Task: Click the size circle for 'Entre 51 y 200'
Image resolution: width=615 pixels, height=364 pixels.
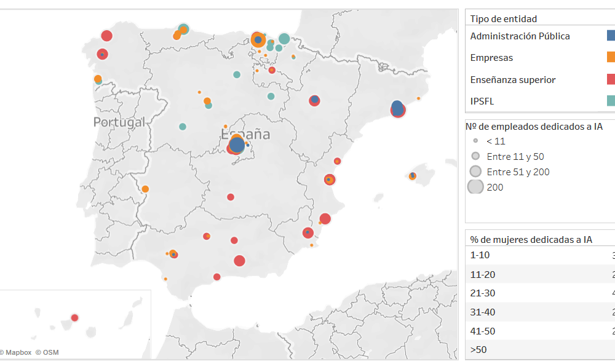Action: pos(475,172)
